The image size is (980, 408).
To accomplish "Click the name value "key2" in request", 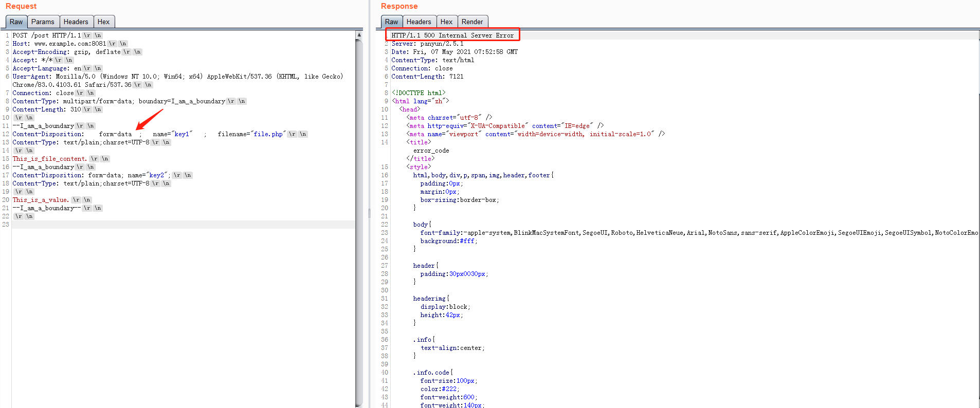I will pos(156,175).
